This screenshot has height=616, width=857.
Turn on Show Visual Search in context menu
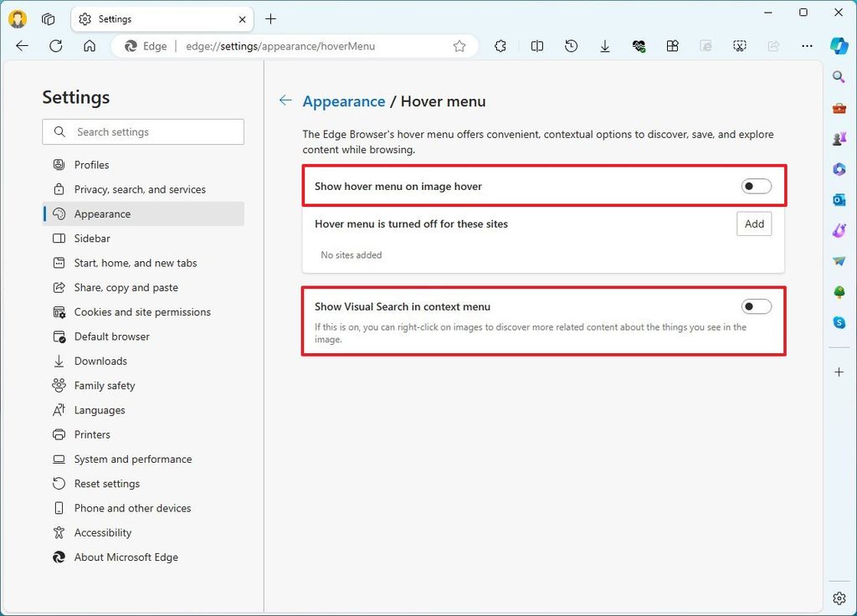[x=756, y=306]
